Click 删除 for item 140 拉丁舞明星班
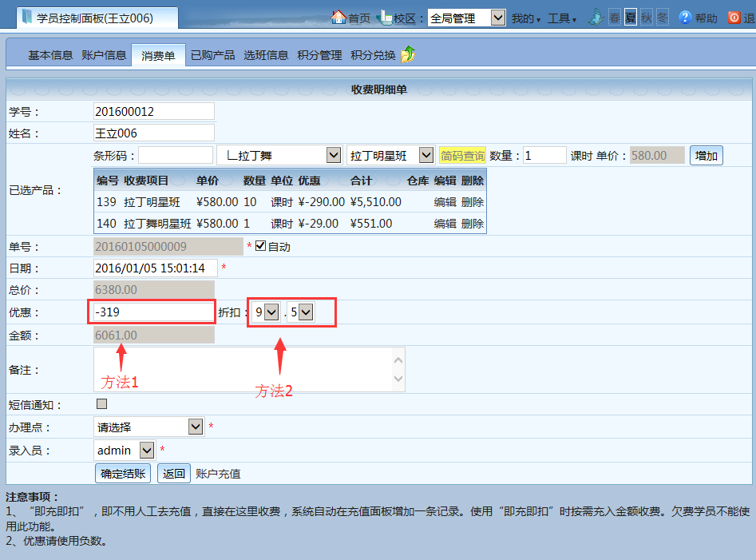This screenshot has width=756, height=560. pyautogui.click(x=473, y=224)
